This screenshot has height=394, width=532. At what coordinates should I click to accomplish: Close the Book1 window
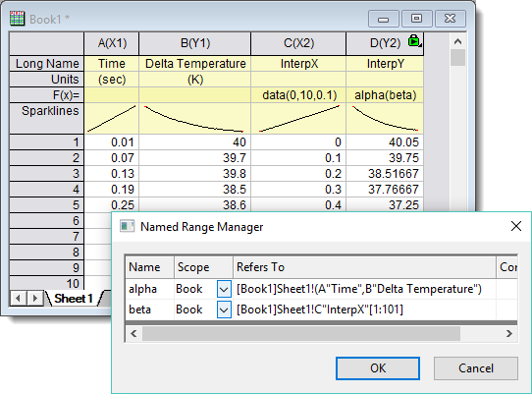[450, 19]
